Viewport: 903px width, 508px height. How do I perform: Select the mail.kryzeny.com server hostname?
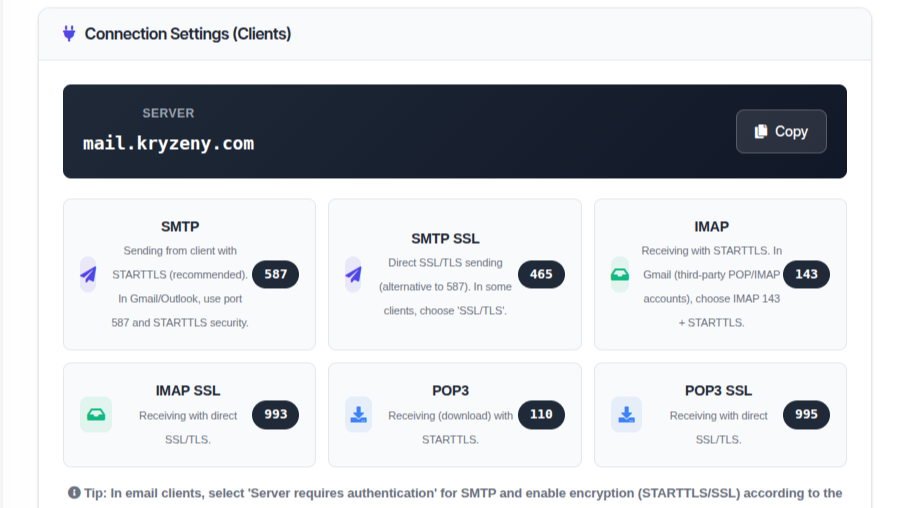tap(168, 143)
